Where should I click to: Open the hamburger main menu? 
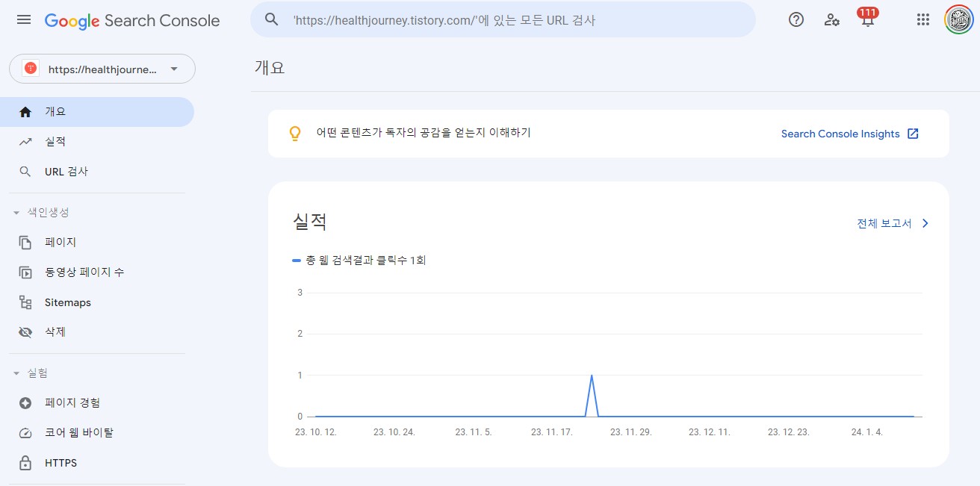(24, 20)
